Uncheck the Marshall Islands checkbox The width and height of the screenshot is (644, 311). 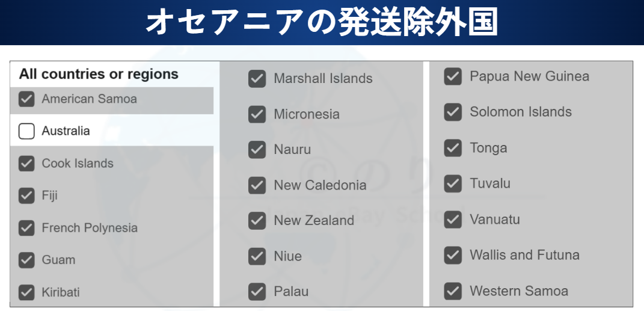257,79
